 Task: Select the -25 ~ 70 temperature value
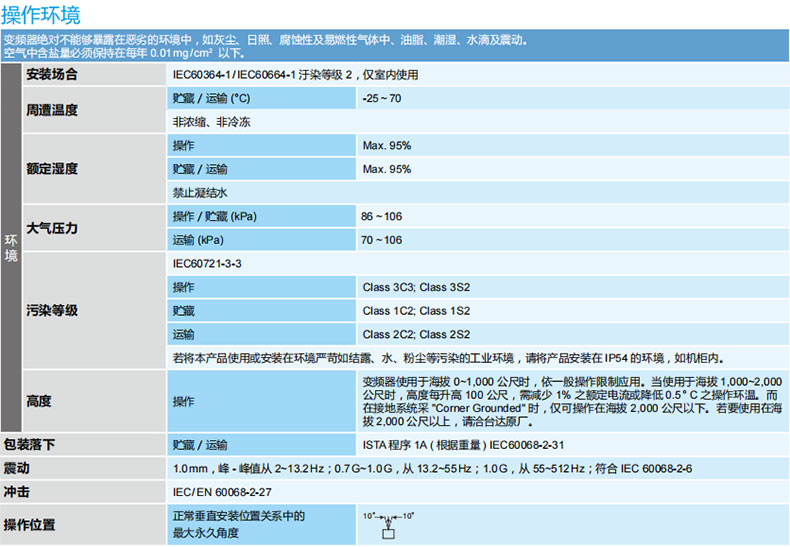tap(382, 99)
